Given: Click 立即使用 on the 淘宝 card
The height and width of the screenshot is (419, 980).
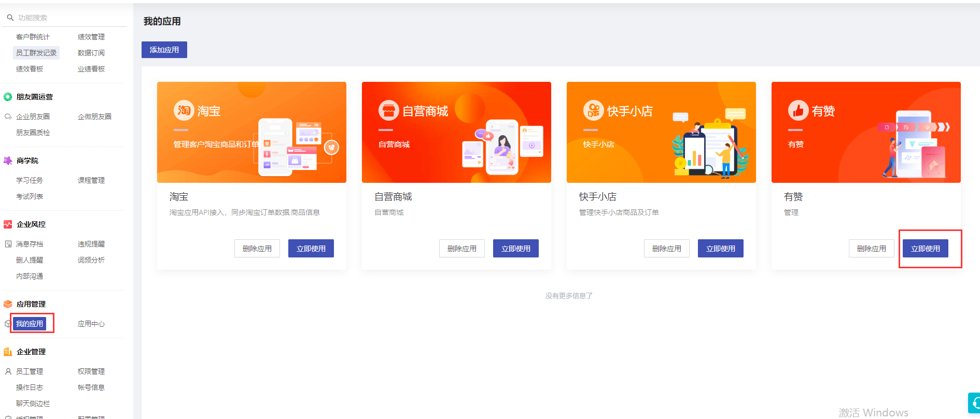Looking at the screenshot, I should tap(311, 249).
